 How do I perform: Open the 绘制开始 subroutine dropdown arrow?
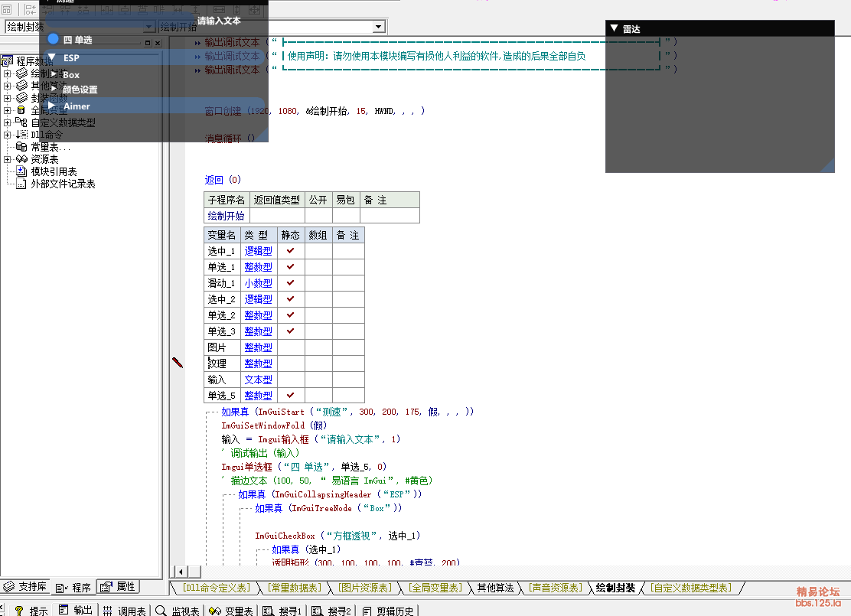(378, 27)
